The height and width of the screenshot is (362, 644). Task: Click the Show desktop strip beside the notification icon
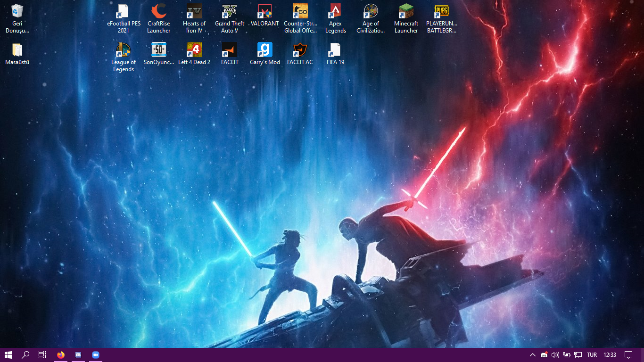click(643, 355)
